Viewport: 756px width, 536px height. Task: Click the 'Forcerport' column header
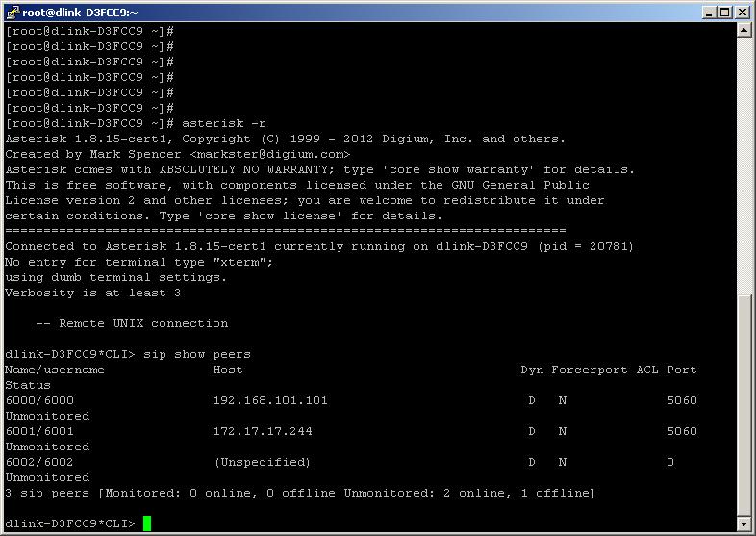coord(590,370)
